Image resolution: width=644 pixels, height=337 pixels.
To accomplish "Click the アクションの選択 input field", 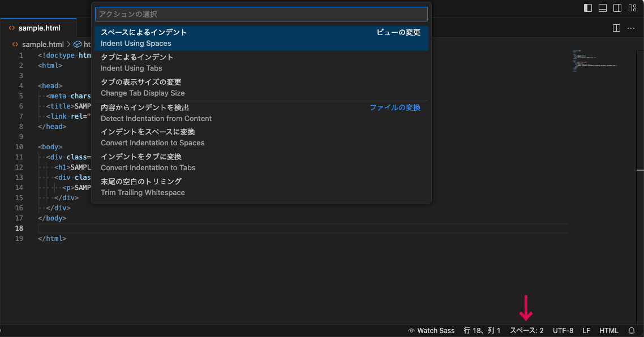I will point(260,14).
